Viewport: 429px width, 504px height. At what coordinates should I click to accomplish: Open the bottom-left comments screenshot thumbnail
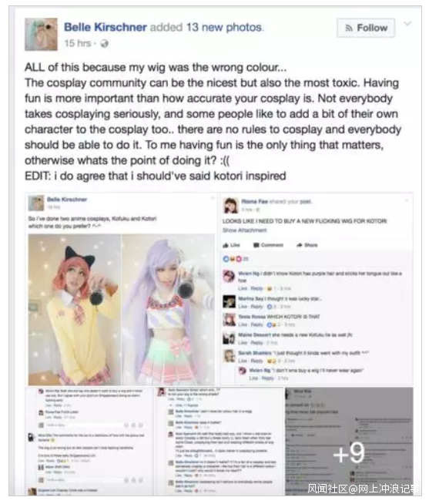pyautogui.click(x=89, y=441)
